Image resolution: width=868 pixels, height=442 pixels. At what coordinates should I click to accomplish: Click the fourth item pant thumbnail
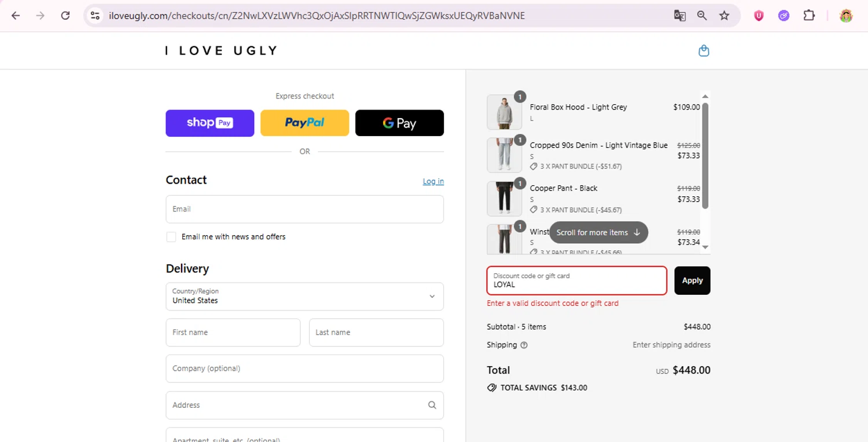tap(504, 239)
